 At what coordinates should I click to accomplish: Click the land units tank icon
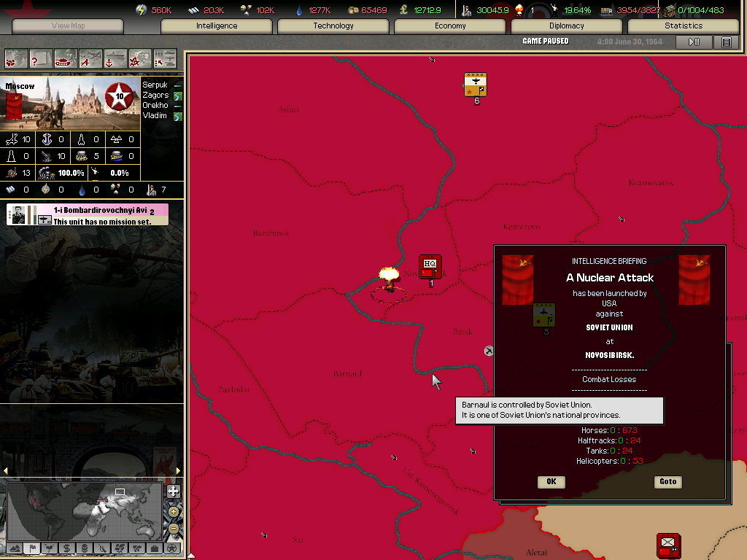click(66, 58)
